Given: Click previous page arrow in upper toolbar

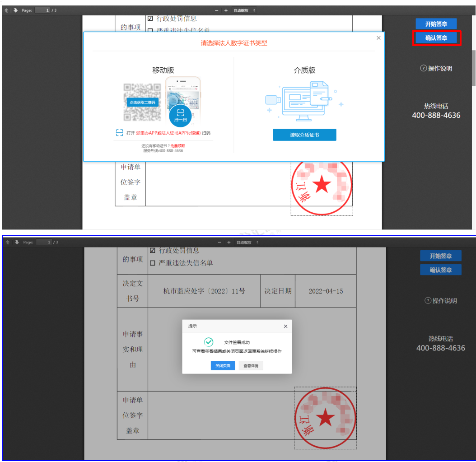Looking at the screenshot, I should click(7, 10).
